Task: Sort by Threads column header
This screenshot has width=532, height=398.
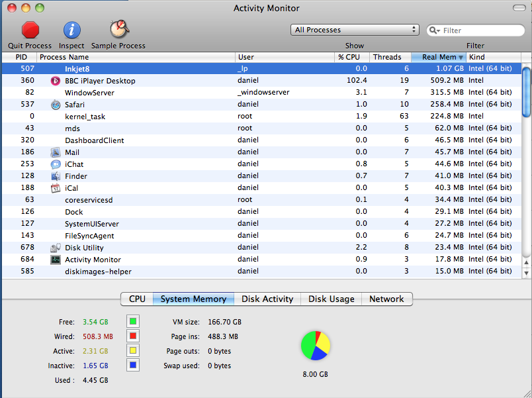Action: 390,57
